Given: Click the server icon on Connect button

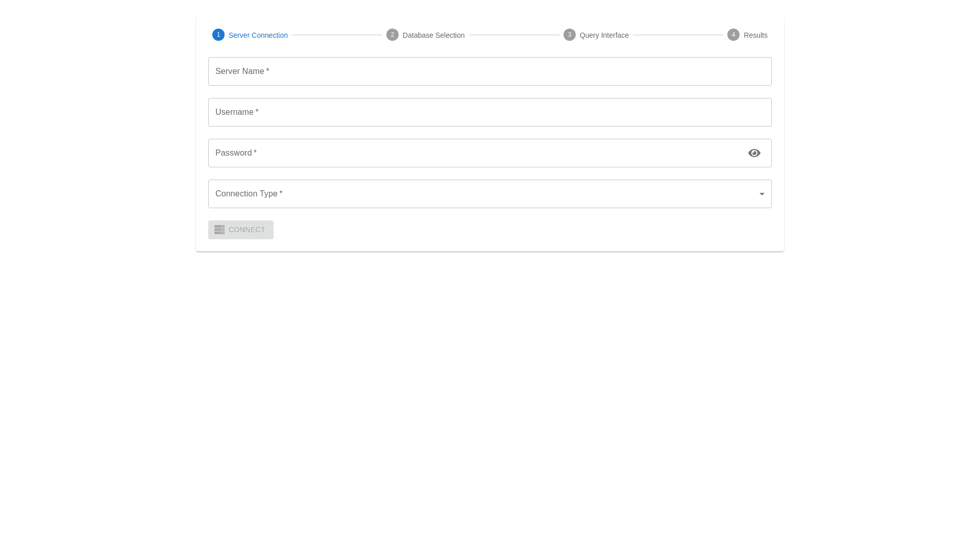Looking at the screenshot, I should pos(219,230).
